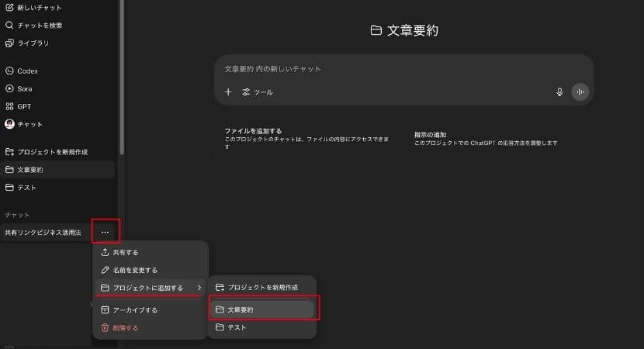Start voice mode with waveform button

point(580,92)
